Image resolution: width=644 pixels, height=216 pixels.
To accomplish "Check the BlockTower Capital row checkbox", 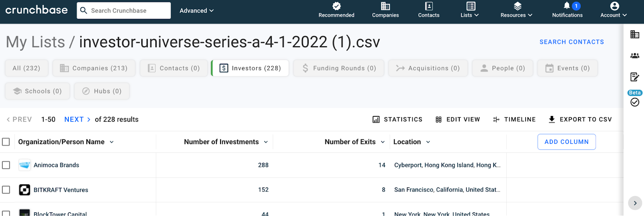I will [6, 213].
